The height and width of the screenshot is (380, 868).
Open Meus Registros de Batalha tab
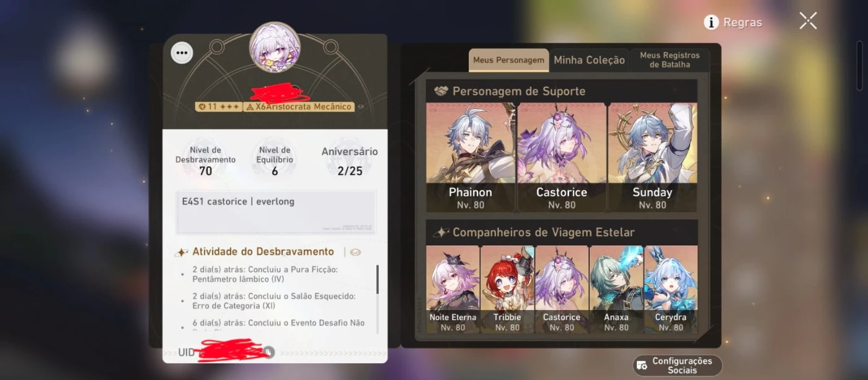670,60
